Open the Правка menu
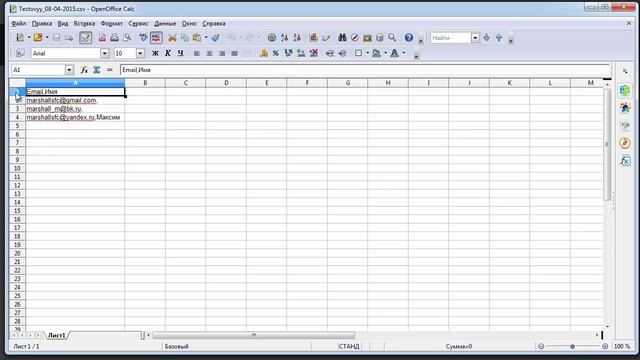The image size is (640, 360). tap(42, 24)
